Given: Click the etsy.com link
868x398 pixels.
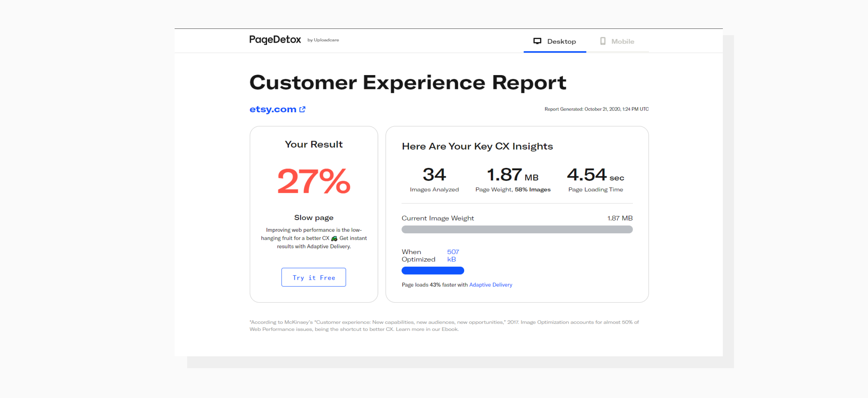Looking at the screenshot, I should pos(272,109).
